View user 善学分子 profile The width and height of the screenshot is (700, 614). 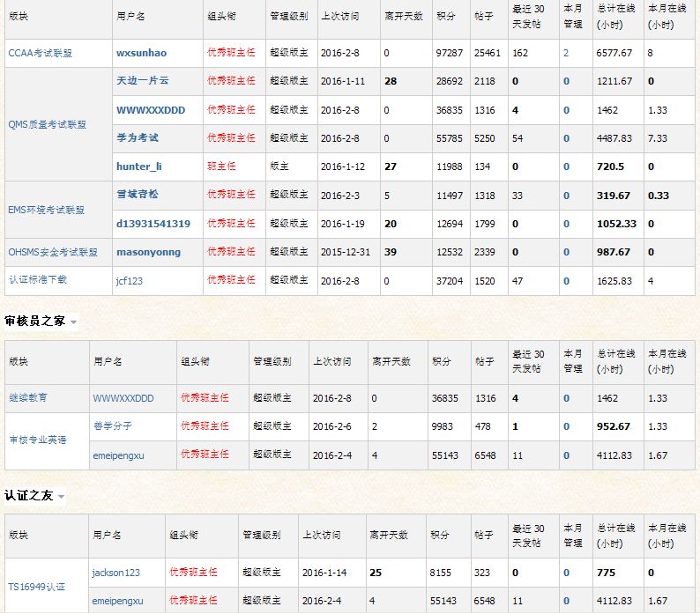coord(113,426)
